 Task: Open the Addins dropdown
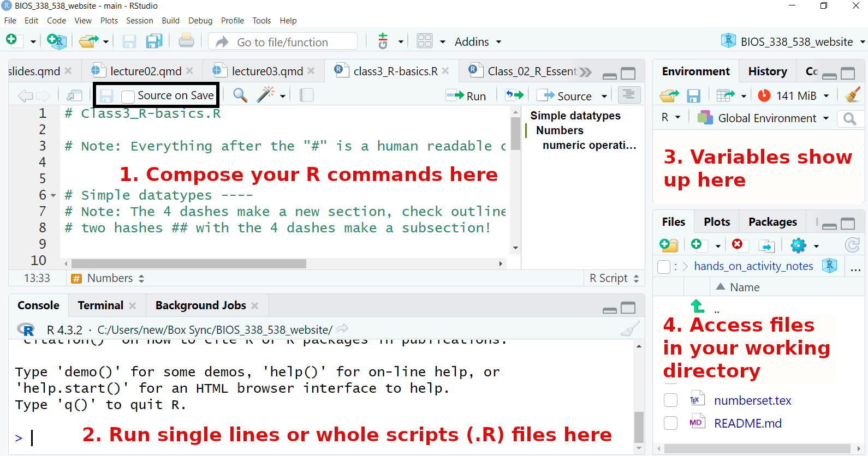(x=478, y=42)
